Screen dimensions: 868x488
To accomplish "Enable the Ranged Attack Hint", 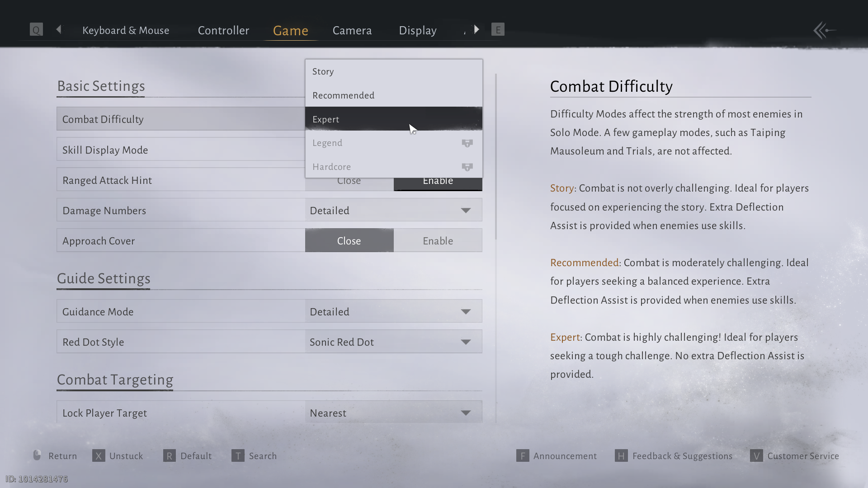I will [438, 184].
